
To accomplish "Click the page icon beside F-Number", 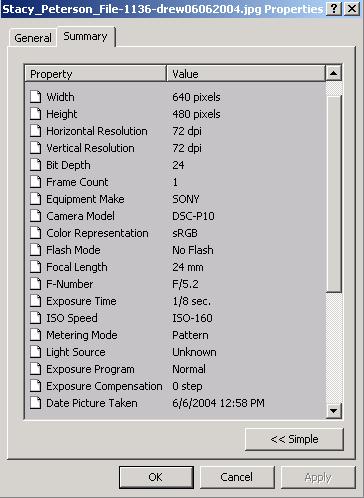I will 36,284.
